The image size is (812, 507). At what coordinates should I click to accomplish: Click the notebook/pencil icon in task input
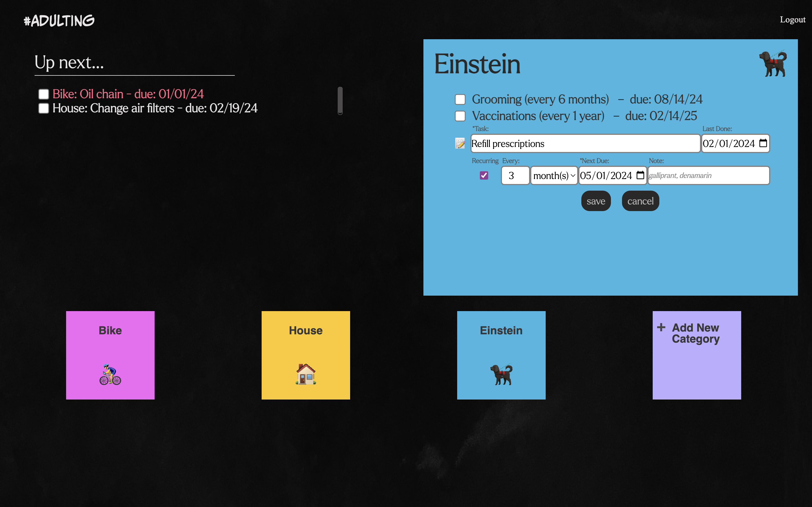point(461,144)
